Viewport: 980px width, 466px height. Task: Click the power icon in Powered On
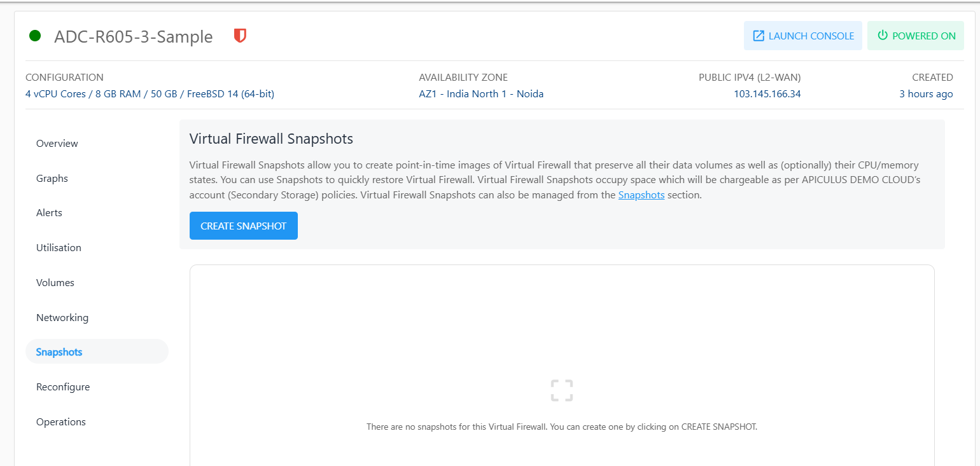[x=883, y=36]
